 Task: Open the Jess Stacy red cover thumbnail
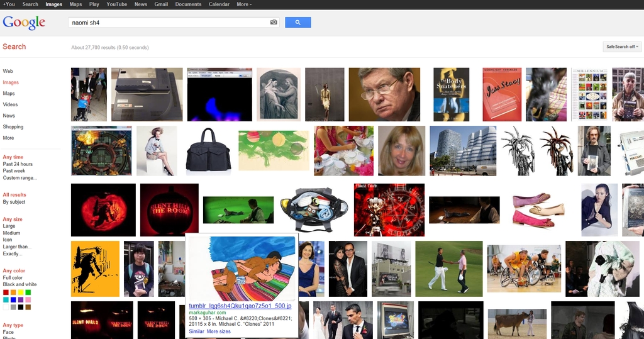(x=502, y=94)
